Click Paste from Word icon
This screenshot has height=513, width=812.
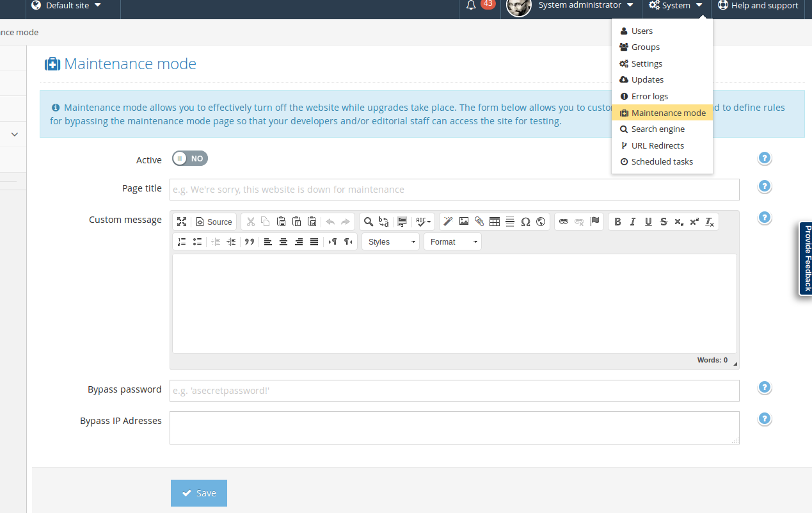coord(312,222)
